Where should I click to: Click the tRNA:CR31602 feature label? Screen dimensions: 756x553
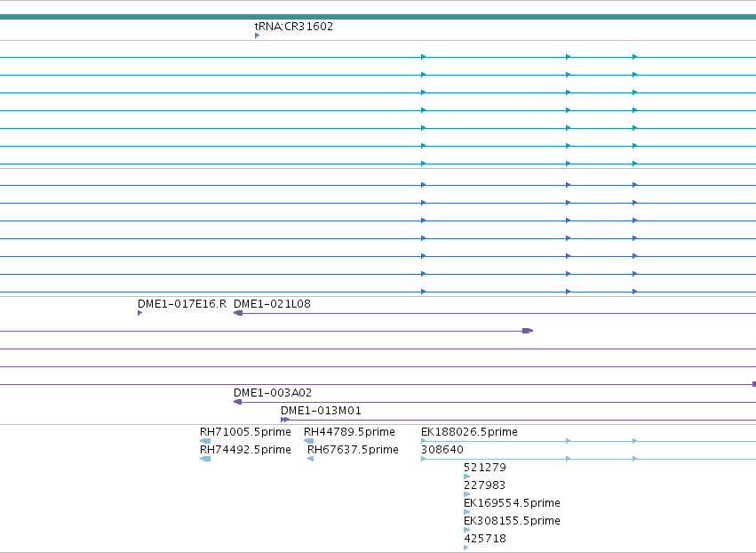click(x=294, y=26)
